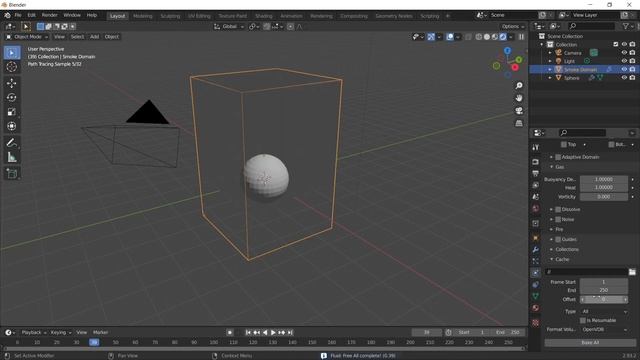Open the Output properties tab
Screen dimensions: 640x360
click(x=536, y=173)
